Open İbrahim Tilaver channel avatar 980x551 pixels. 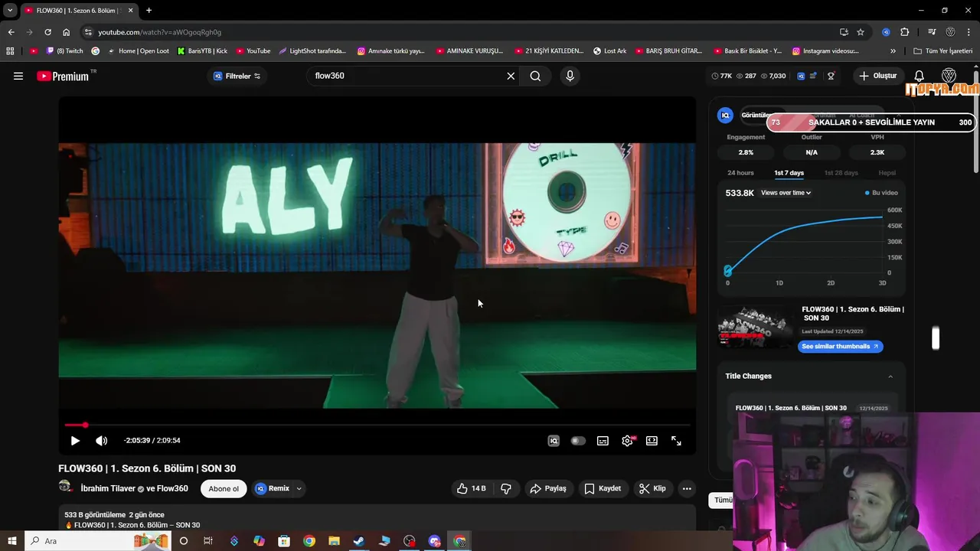pyautogui.click(x=65, y=487)
